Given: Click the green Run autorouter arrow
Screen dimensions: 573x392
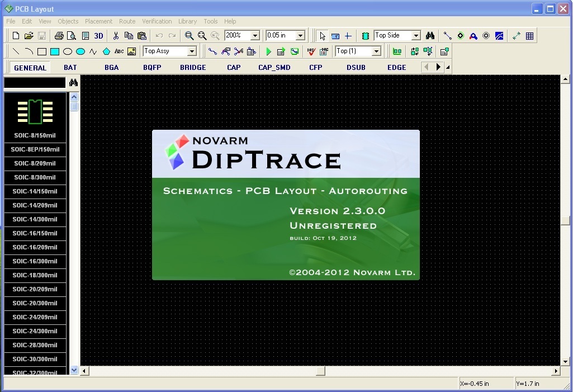Looking at the screenshot, I should 269,51.
